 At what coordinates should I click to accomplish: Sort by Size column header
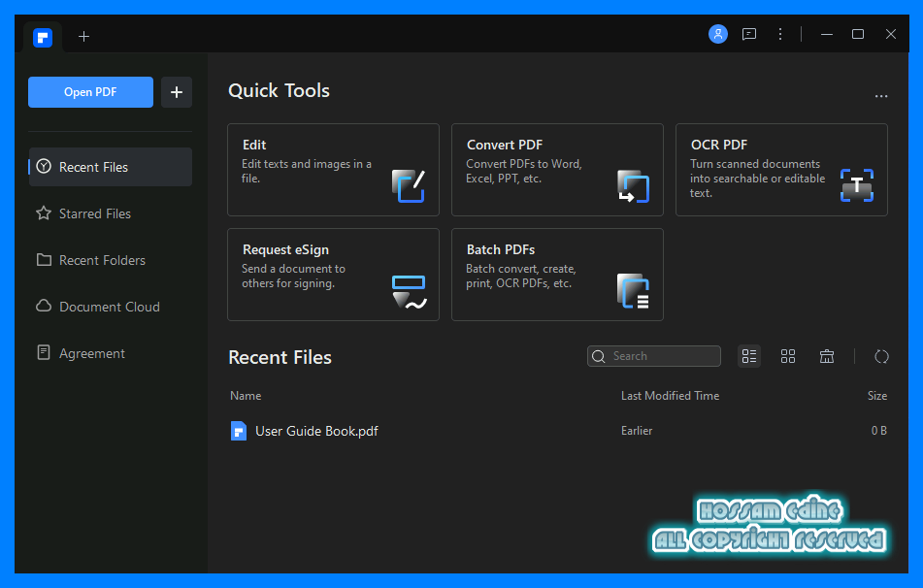[877, 396]
